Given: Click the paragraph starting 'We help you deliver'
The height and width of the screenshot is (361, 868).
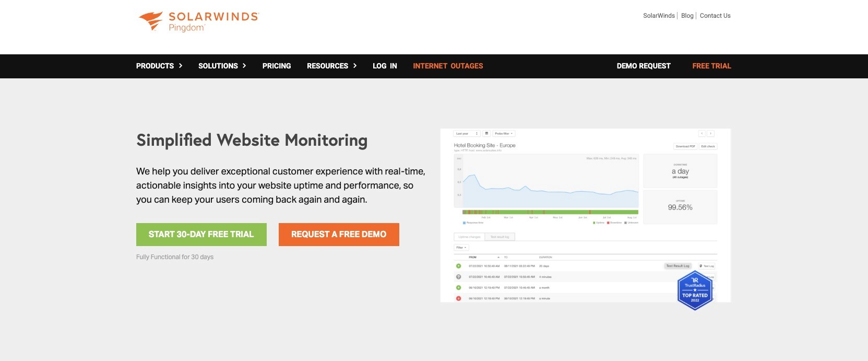Looking at the screenshot, I should point(281,185).
